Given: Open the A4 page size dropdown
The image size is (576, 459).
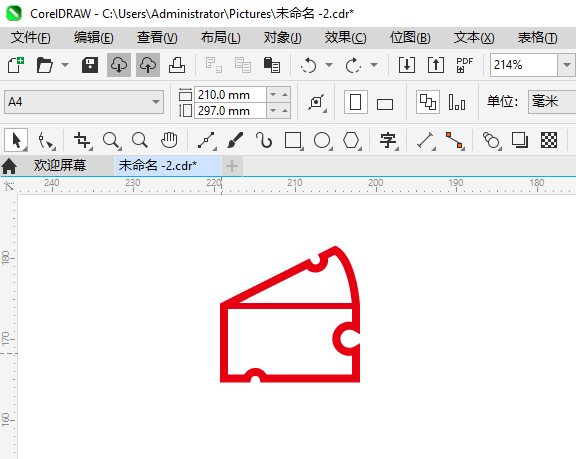Looking at the screenshot, I should 84,102.
